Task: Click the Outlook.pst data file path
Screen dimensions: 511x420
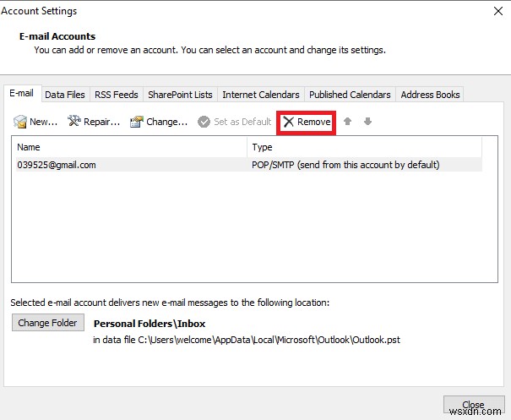Action: click(247, 340)
